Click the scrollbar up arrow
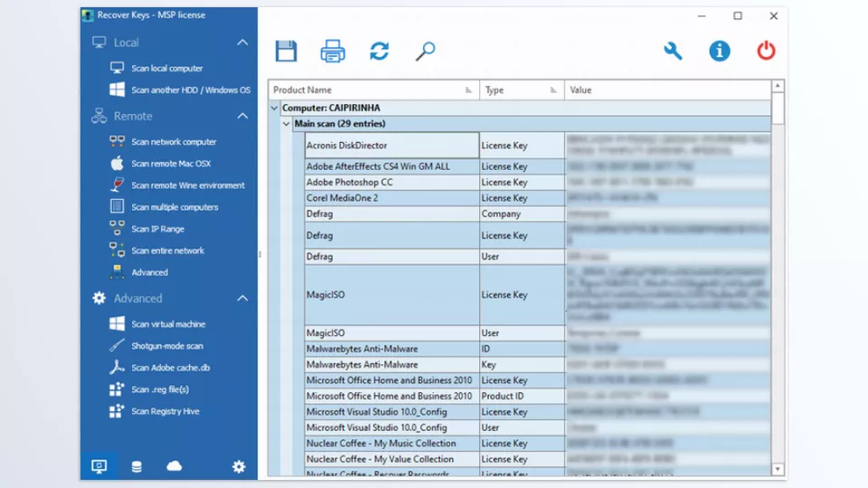Screen dimensions: 868x488 [x=778, y=86]
